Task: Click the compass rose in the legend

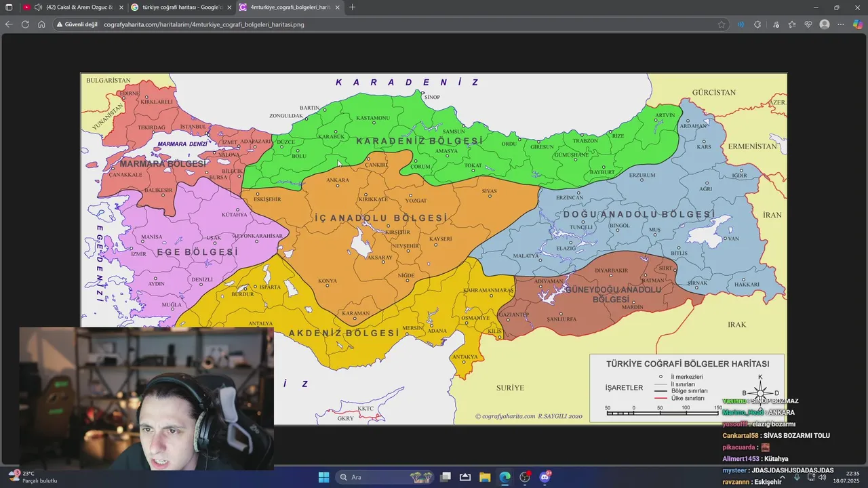Action: 760,392
